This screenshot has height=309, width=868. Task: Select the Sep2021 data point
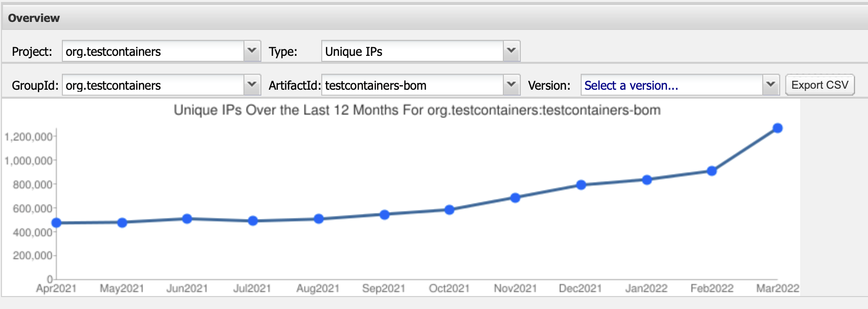click(x=385, y=215)
